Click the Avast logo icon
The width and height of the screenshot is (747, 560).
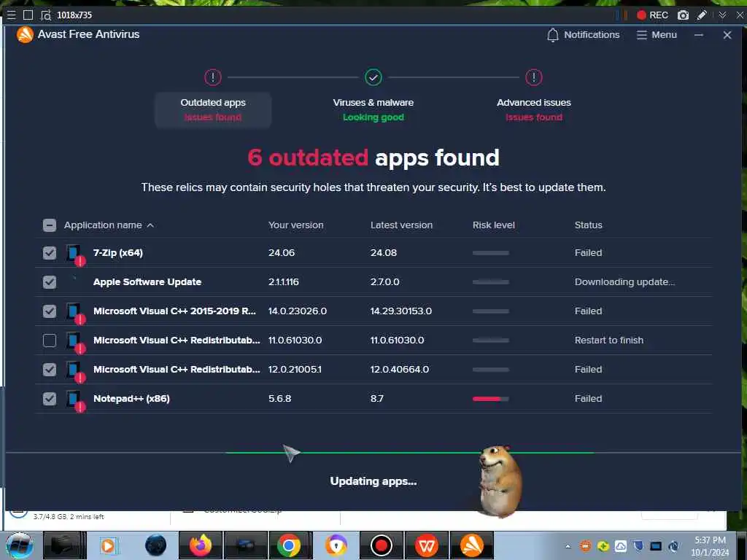(x=25, y=34)
